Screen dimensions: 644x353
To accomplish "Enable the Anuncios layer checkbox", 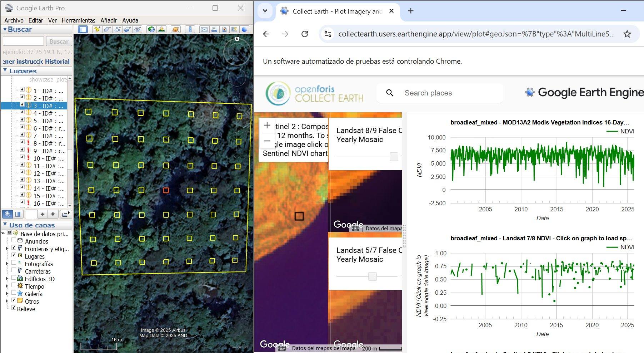I will (14, 240).
